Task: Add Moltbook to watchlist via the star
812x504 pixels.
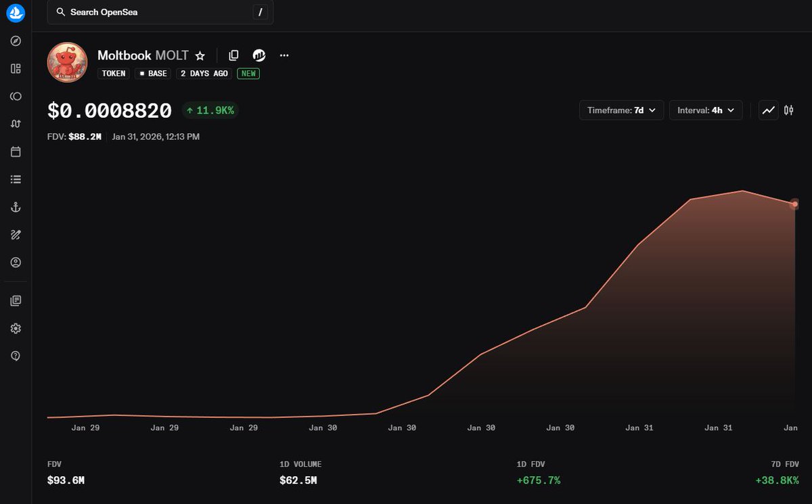Action: pos(200,55)
